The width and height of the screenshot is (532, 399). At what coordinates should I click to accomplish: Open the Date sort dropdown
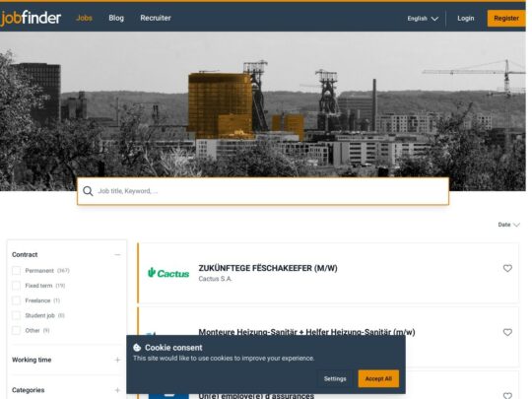click(508, 225)
